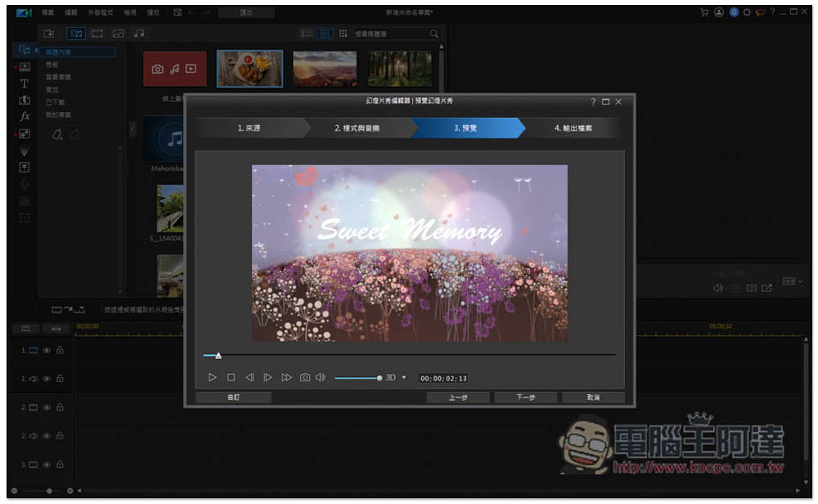Click the preview volume speaker icon

(320, 377)
